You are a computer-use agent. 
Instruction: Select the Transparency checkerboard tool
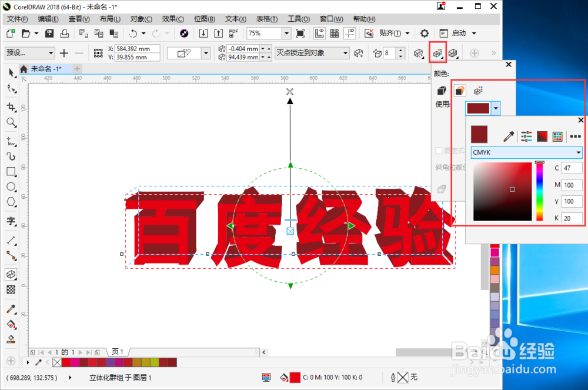(11, 289)
